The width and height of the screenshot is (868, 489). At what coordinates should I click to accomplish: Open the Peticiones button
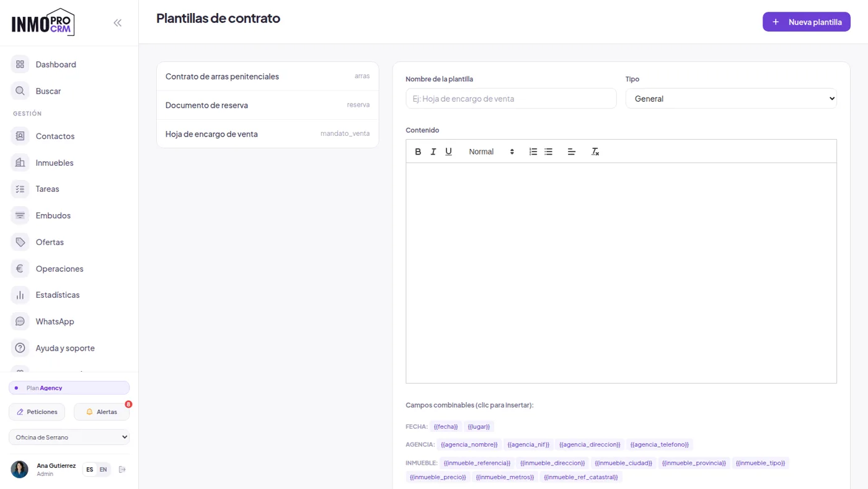tap(37, 412)
